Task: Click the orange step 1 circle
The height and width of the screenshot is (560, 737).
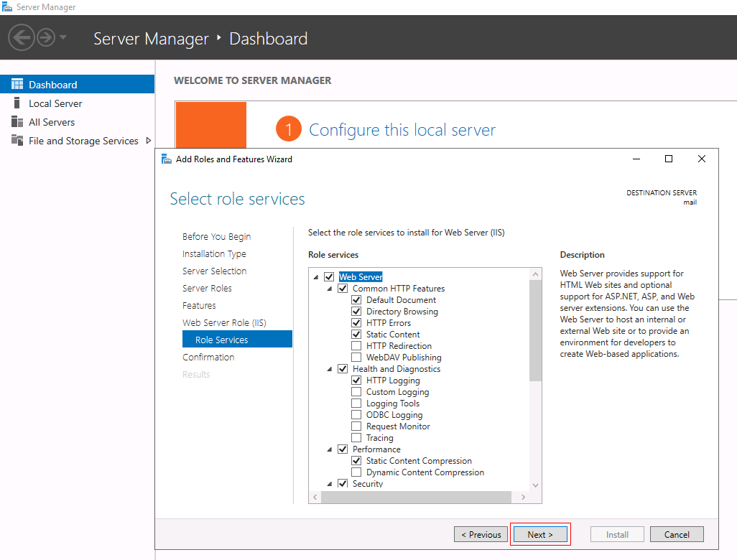Action: [289, 129]
